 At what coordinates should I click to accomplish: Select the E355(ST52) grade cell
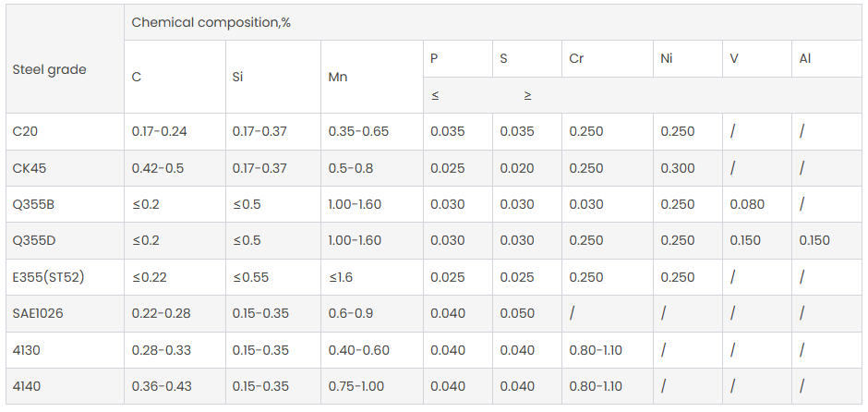click(48, 277)
